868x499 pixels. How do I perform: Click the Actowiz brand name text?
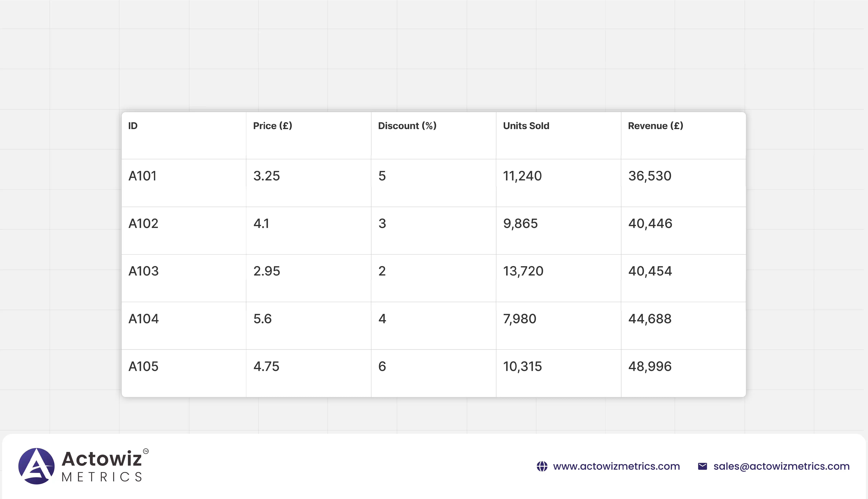click(101, 458)
